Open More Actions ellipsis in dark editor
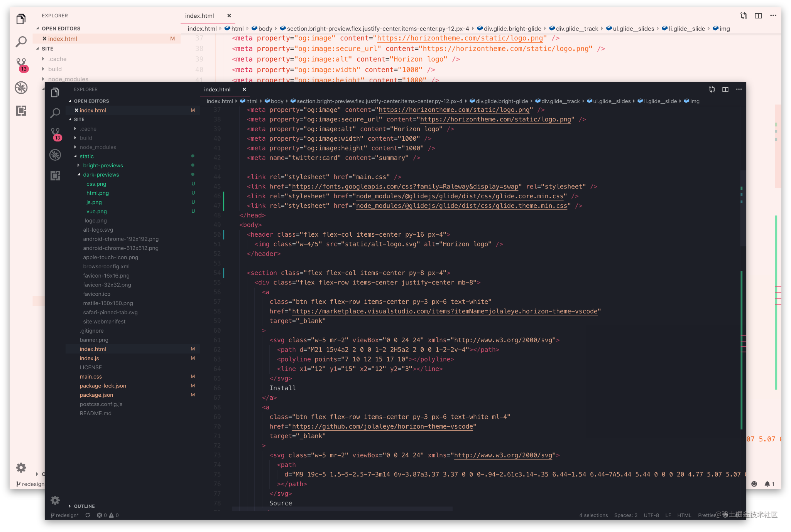The height and width of the screenshot is (532, 791). (x=739, y=89)
